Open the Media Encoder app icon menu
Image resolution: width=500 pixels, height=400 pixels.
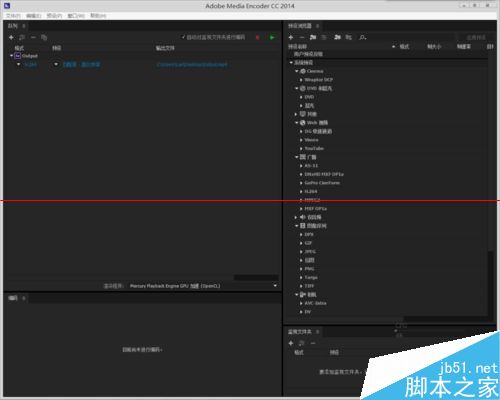(7, 5)
